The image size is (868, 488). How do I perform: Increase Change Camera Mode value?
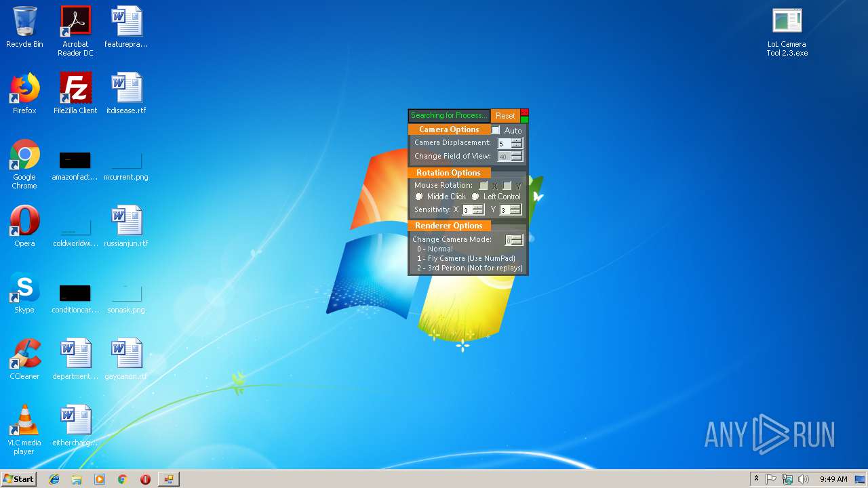(x=517, y=238)
